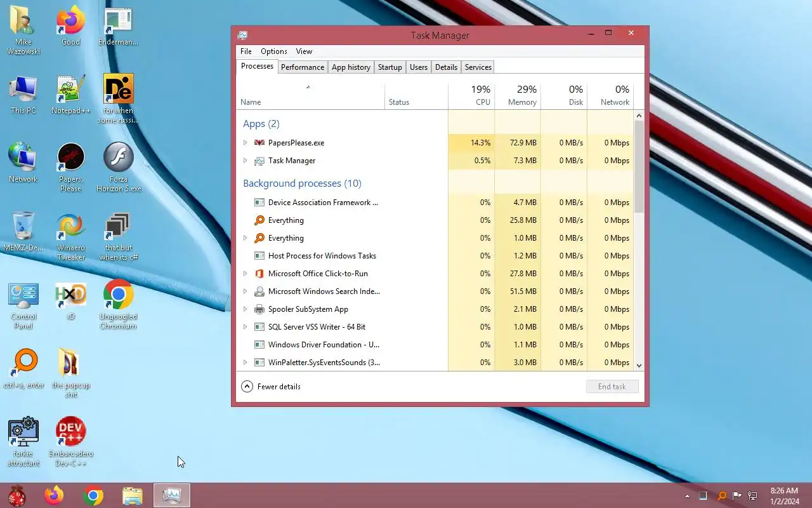Click the process list scroll down arrow

[639, 366]
